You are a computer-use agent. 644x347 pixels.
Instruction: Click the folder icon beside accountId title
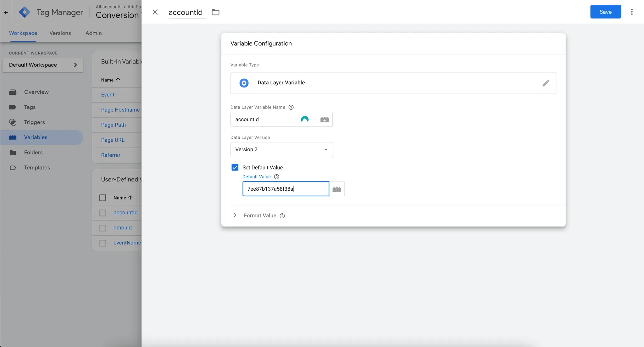click(x=215, y=12)
